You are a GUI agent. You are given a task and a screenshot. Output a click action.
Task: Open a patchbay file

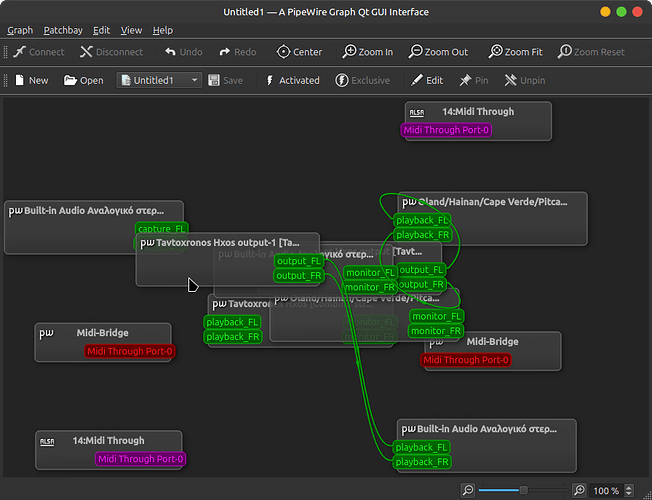click(83, 80)
